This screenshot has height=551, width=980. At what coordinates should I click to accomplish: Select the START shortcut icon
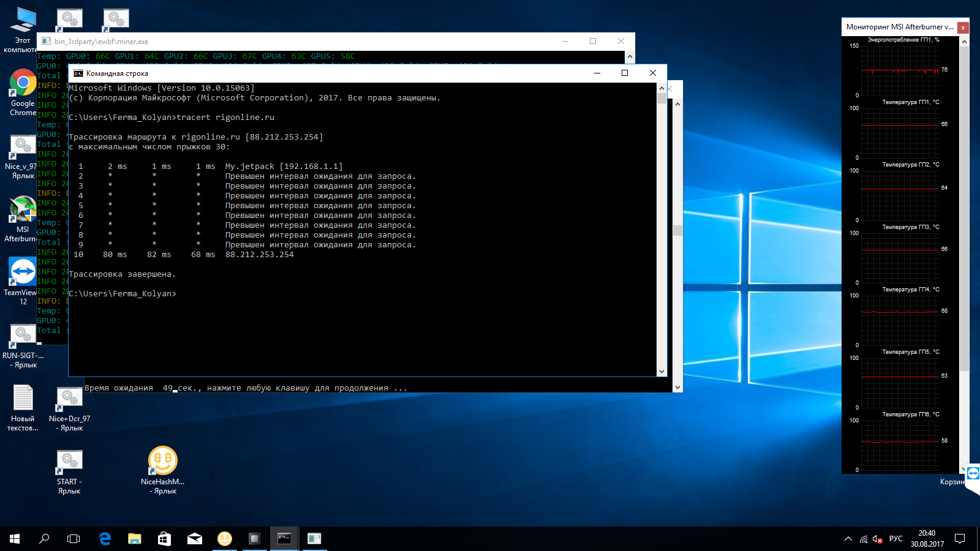(69, 472)
